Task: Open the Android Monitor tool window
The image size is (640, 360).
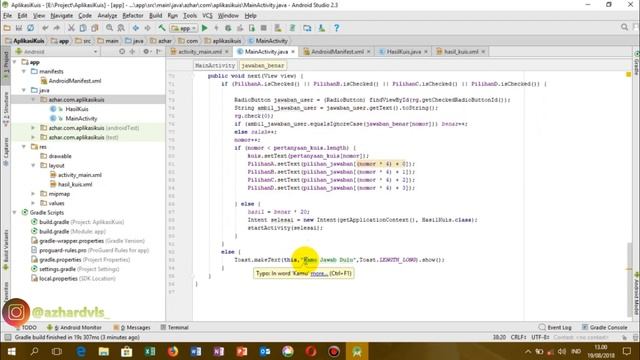Action: coord(74,328)
